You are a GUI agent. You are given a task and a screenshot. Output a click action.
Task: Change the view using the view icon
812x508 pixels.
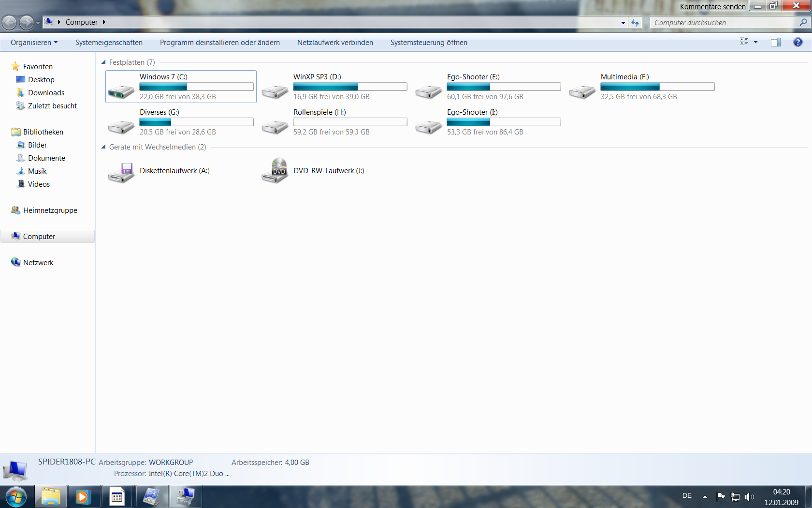[x=744, y=42]
